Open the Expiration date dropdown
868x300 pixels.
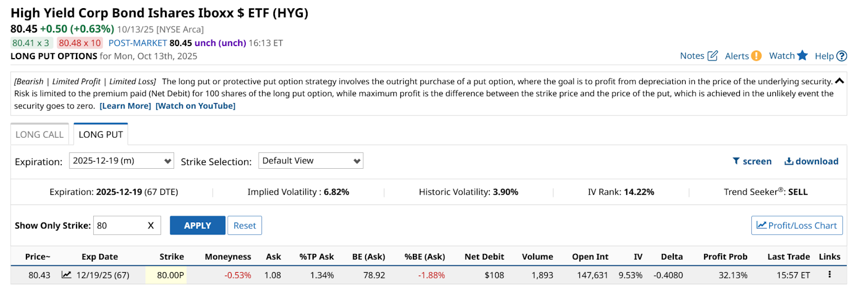coord(122,161)
